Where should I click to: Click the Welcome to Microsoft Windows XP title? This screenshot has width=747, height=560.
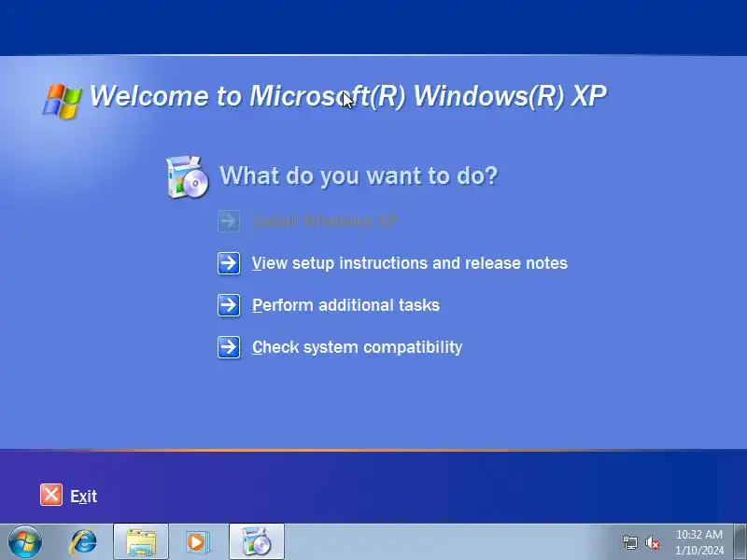click(x=347, y=96)
